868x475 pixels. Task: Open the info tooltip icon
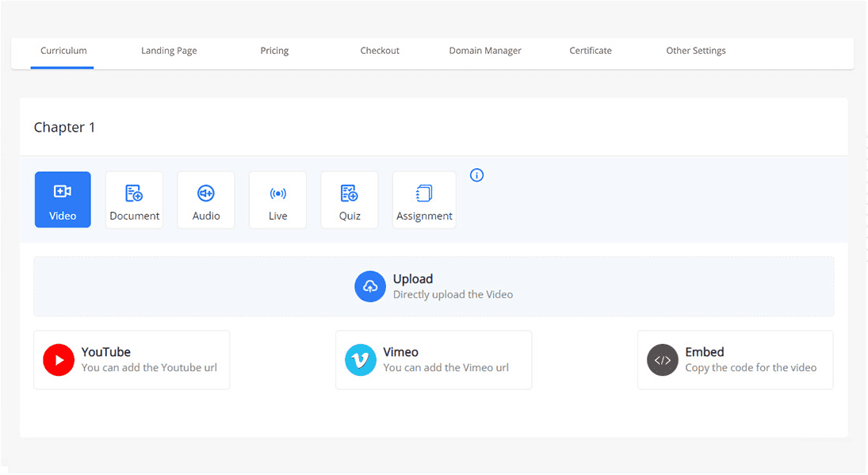(476, 174)
